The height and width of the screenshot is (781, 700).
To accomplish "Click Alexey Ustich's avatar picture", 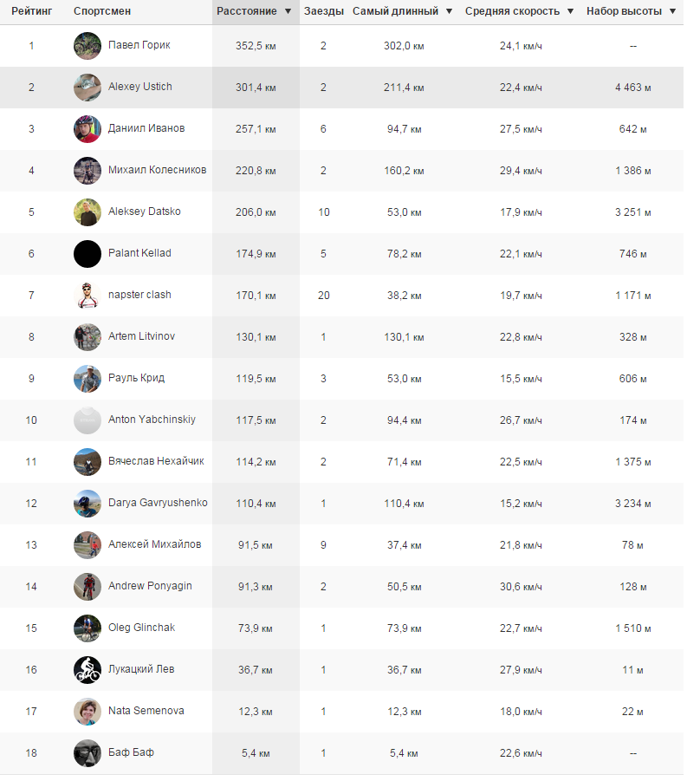I will coord(87,88).
